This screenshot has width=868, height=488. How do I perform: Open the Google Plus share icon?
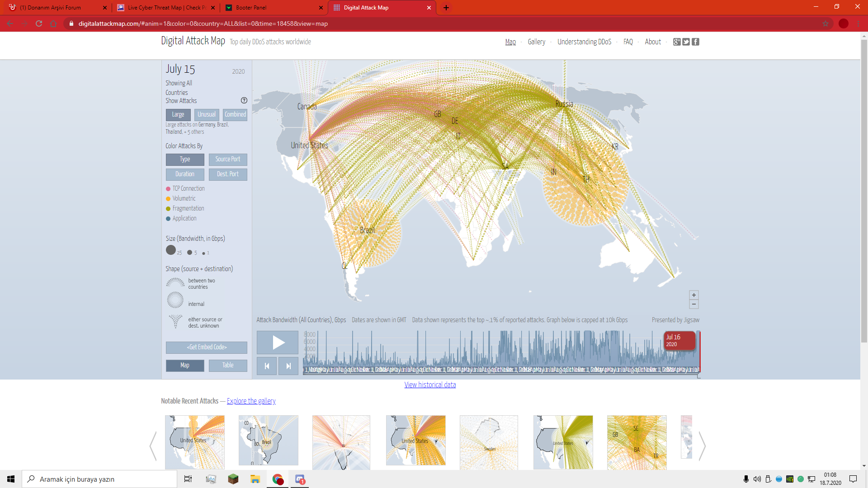(x=677, y=42)
